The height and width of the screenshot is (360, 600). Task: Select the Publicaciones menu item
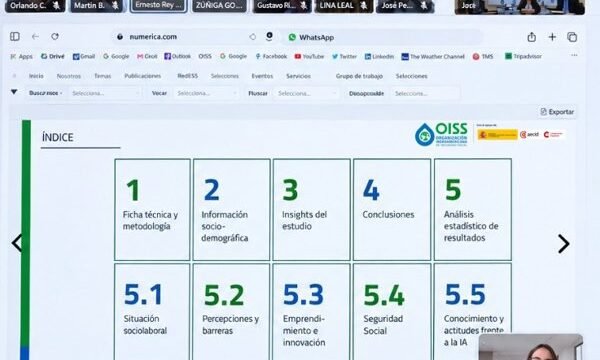pyautogui.click(x=143, y=76)
